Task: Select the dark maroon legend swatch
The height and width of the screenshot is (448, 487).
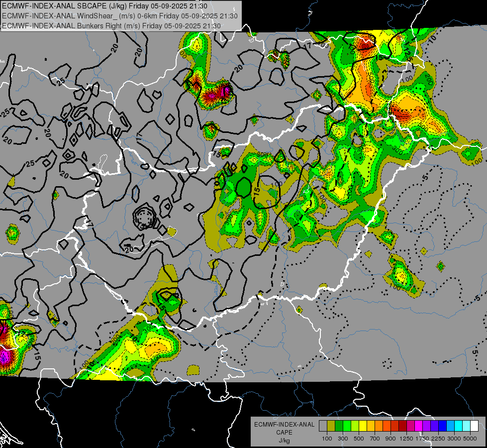Action: [403, 426]
